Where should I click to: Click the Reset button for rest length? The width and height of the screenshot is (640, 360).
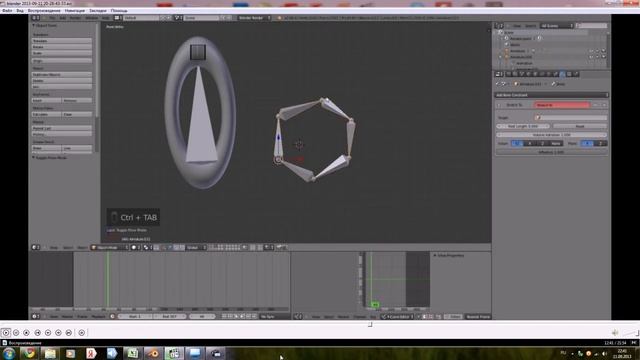580,127
